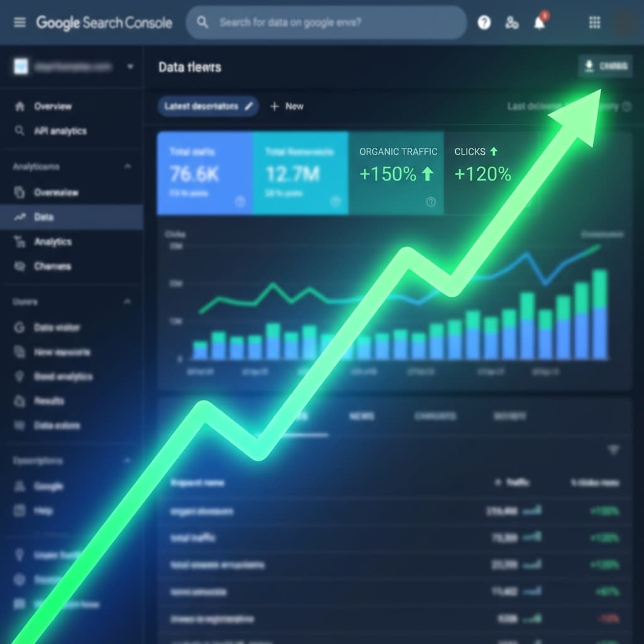Click the filter icon above the table

point(613,450)
